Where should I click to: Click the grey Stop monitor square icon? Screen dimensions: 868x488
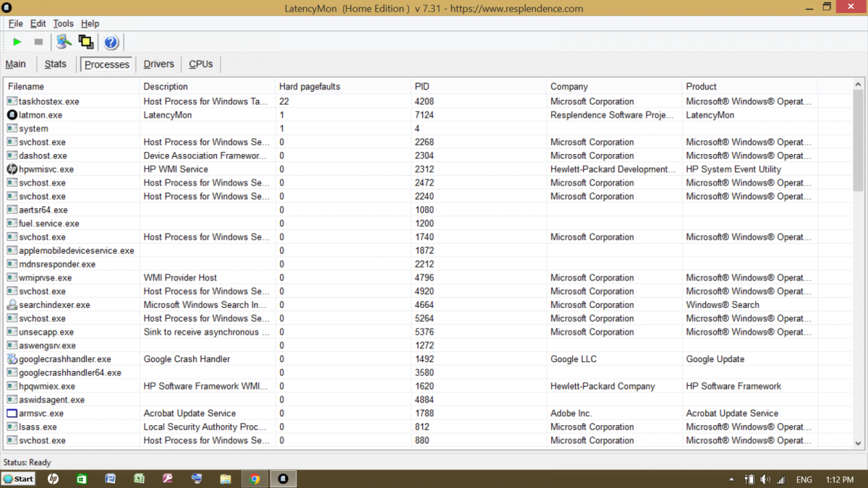point(38,42)
